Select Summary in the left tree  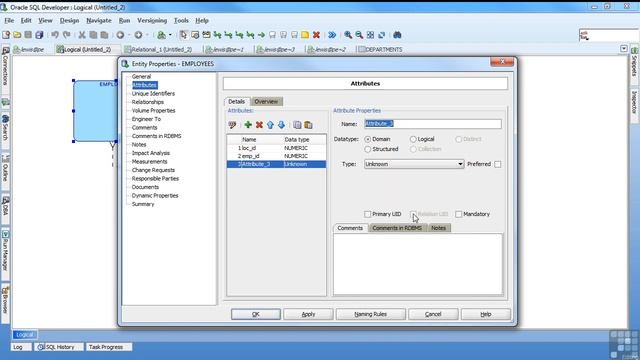pyautogui.click(x=143, y=204)
